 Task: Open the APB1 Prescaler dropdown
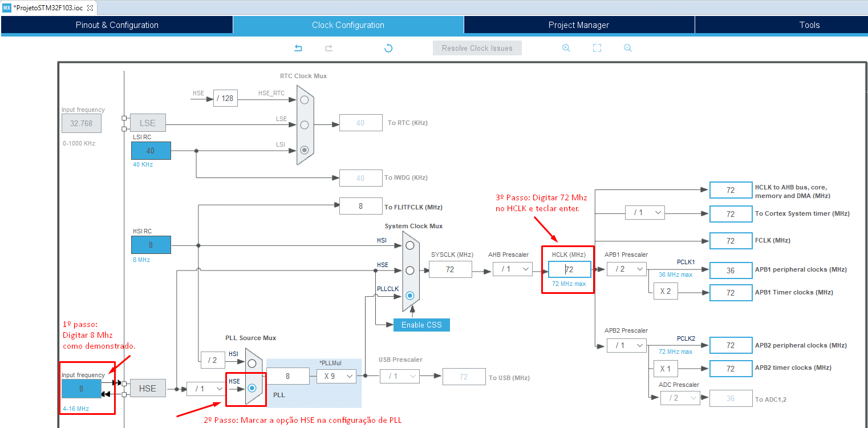(627, 269)
